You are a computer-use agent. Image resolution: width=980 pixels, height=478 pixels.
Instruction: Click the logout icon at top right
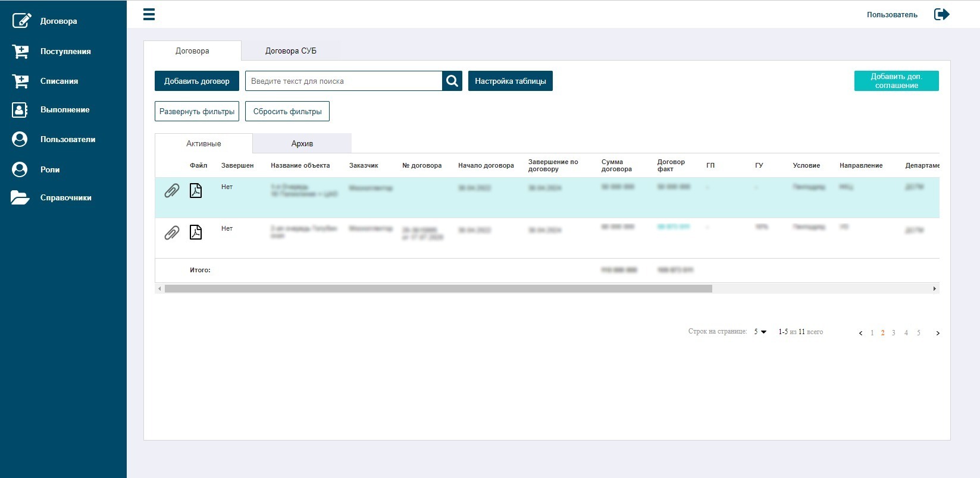(x=942, y=14)
